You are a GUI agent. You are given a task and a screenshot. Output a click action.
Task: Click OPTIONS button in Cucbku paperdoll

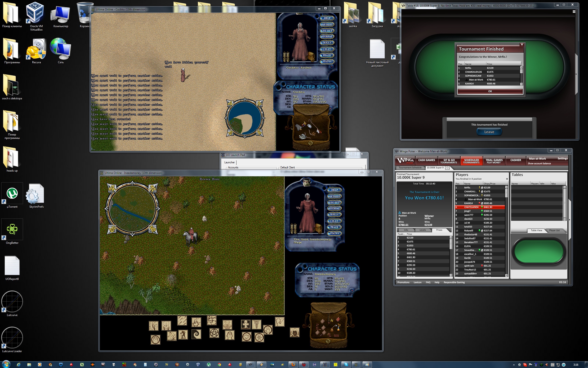coord(327,24)
